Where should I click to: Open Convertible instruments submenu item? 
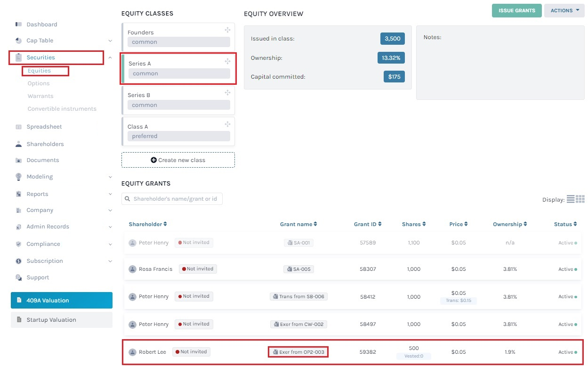tap(62, 109)
